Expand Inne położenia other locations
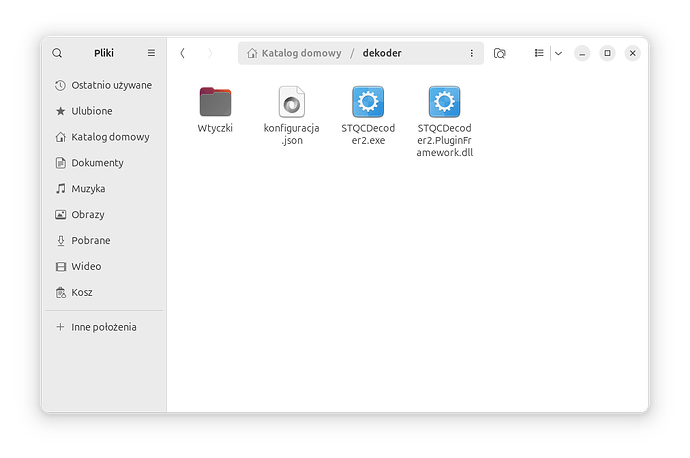The image size is (690, 458). pyautogui.click(x=103, y=327)
